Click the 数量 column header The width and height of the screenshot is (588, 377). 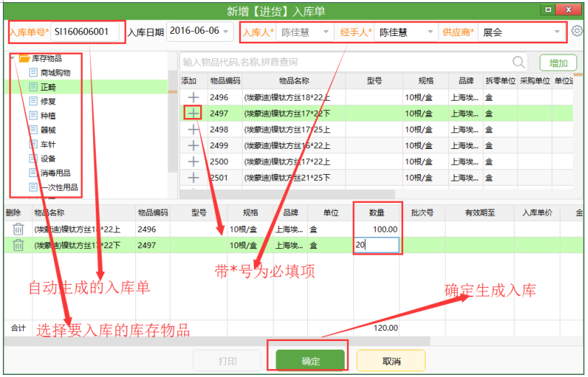click(376, 213)
